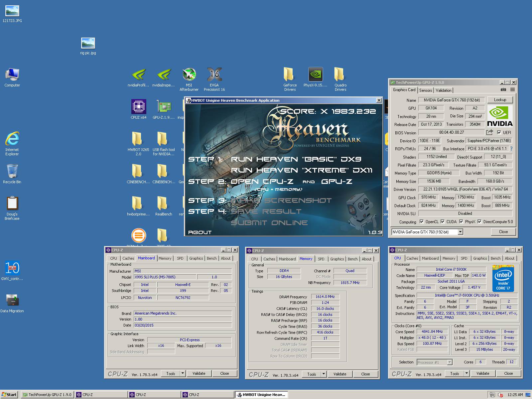
Task: Expand Tools dropdown arrow in CPU tab CPU-Z
Action: (x=466, y=373)
